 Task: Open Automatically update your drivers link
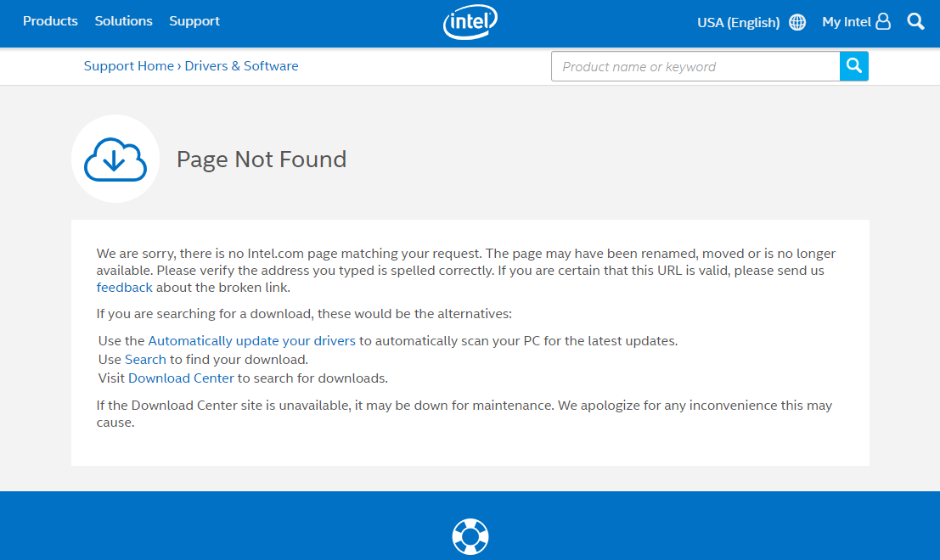coord(251,341)
